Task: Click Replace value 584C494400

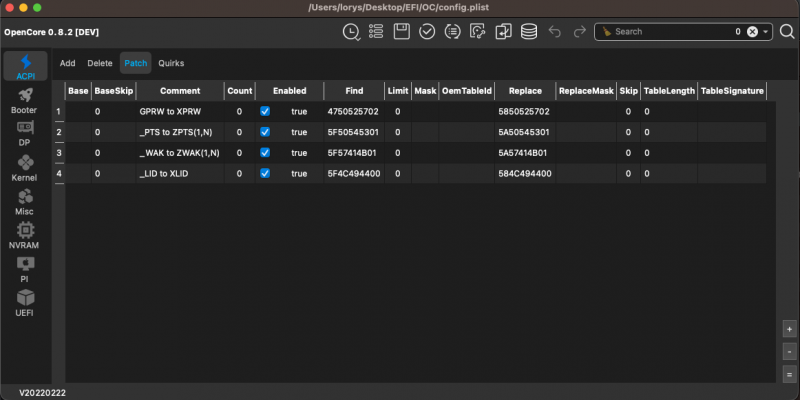Action: [525, 173]
